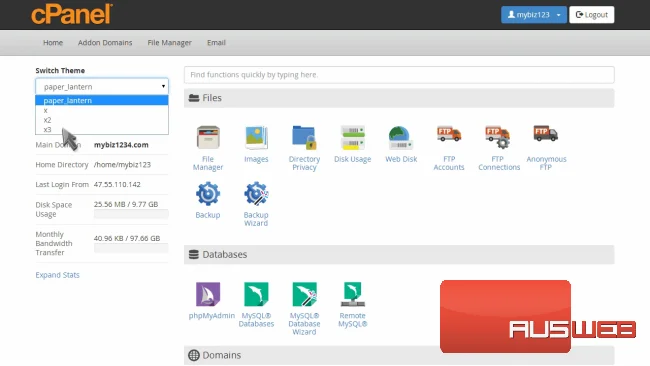Open File Manager in navigation bar
Viewport: 650px width, 366px height.
coord(170,43)
